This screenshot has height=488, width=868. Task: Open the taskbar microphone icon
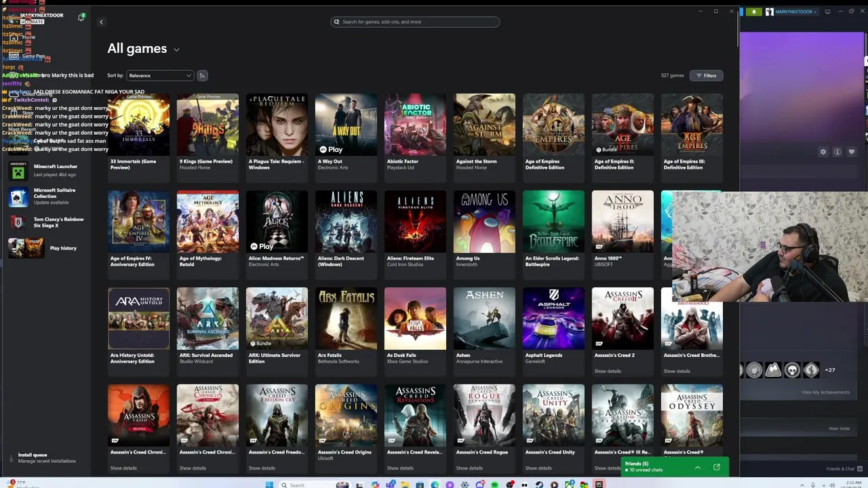[813, 485]
